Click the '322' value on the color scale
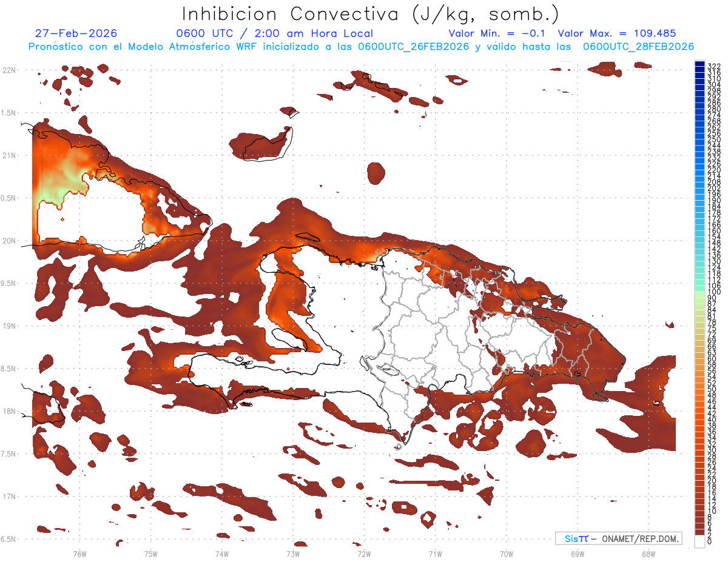Image resolution: width=728 pixels, height=562 pixels. pos(713,65)
